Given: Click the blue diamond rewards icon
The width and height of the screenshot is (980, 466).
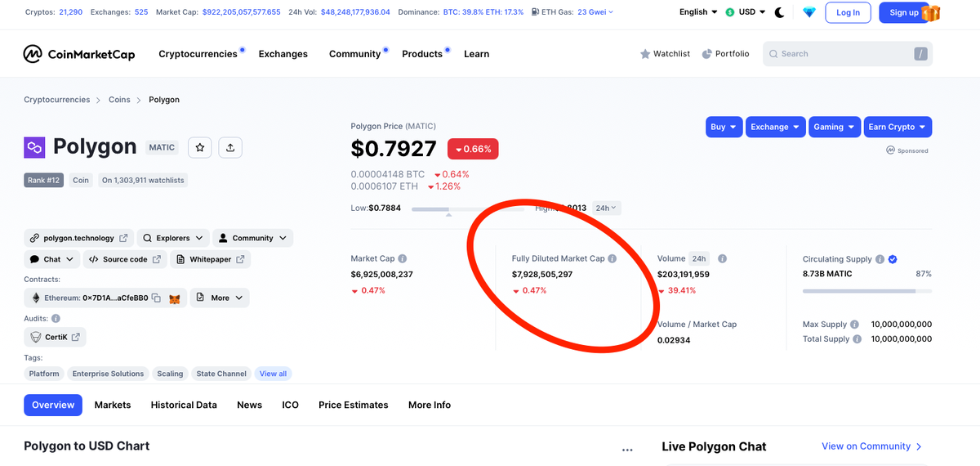Looking at the screenshot, I should click(809, 12).
